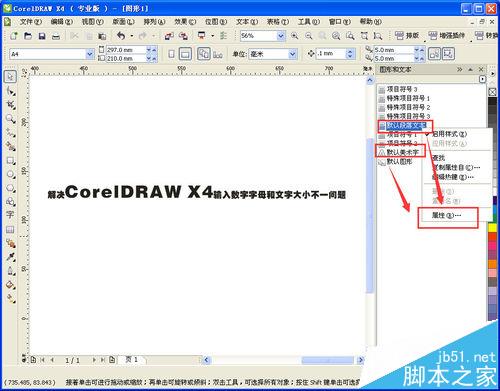
Task: Open the 页1 page tab
Action: [132, 359]
